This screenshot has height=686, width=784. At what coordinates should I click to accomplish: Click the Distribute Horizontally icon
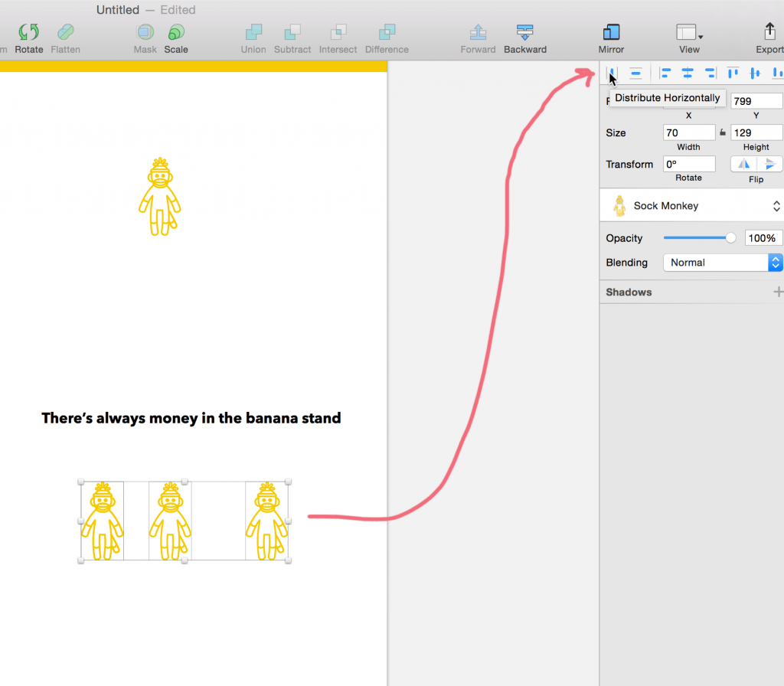[612, 73]
